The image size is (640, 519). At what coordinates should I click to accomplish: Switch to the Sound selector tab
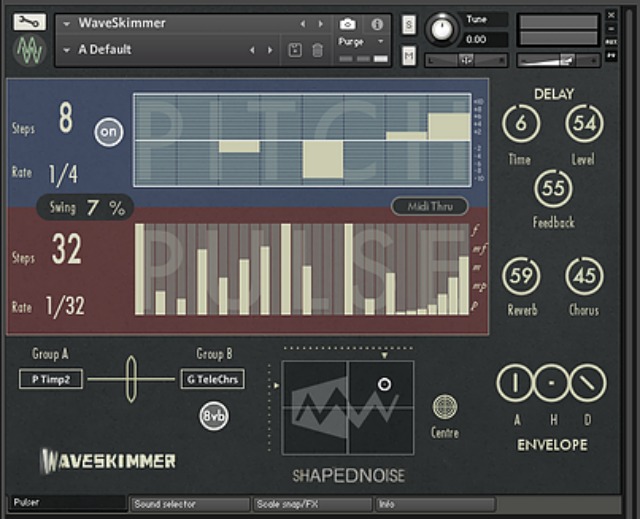coord(190,504)
